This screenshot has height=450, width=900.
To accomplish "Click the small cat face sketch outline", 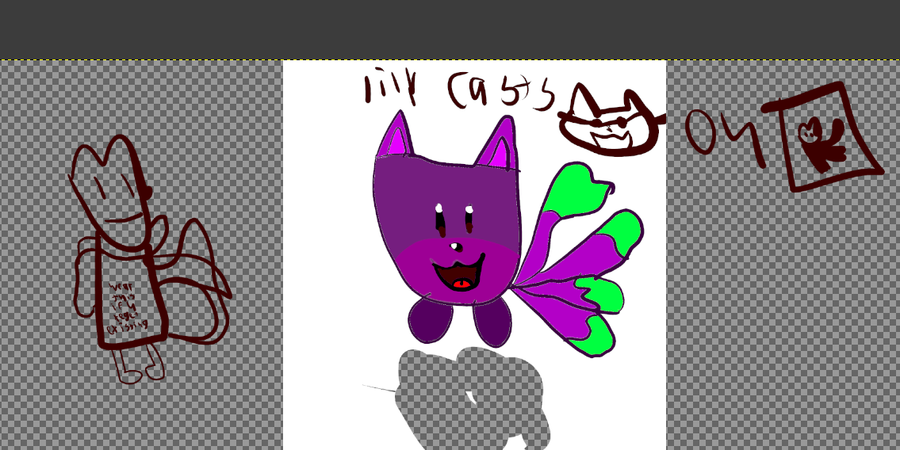I will 612,121.
